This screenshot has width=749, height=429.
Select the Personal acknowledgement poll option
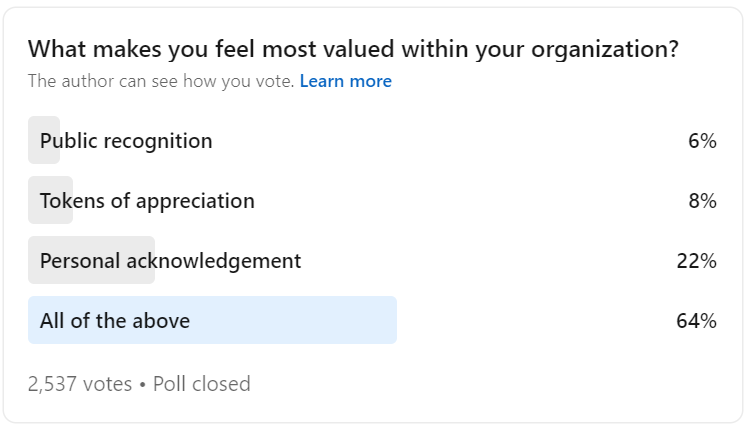tap(373, 260)
